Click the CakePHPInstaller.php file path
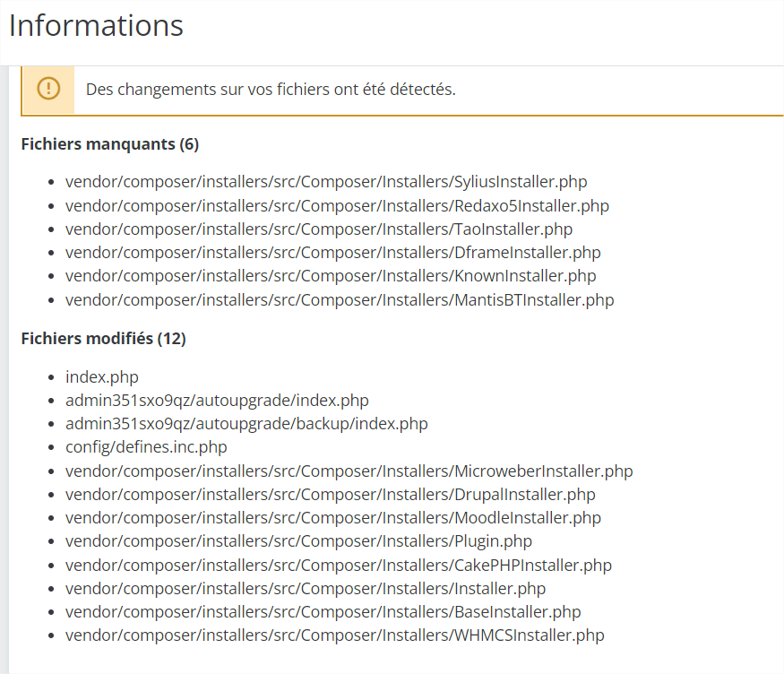 tap(339, 566)
